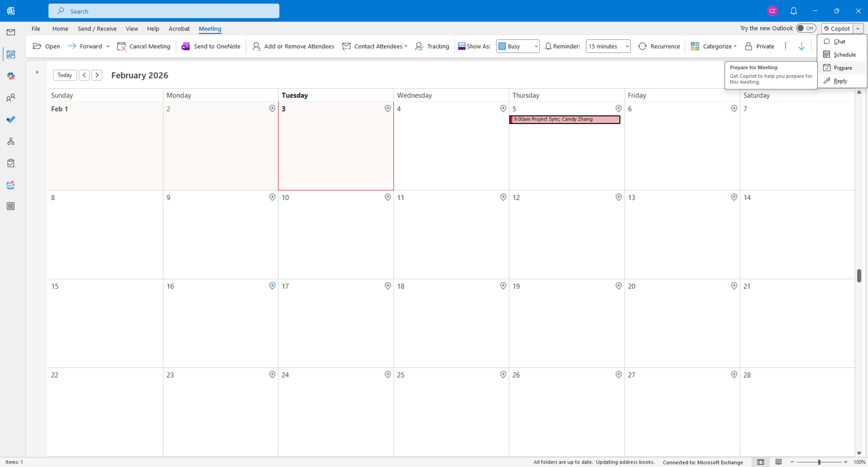
Task: Click the Today button
Action: (x=64, y=75)
